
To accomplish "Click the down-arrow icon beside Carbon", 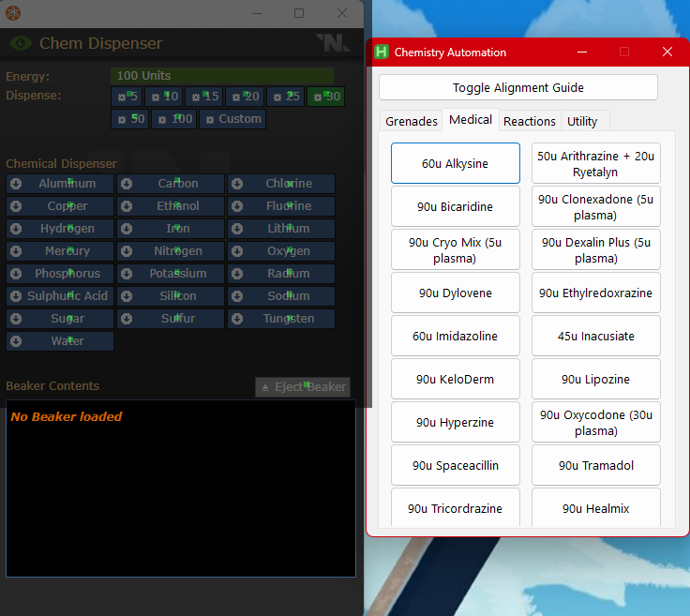I will [x=127, y=184].
